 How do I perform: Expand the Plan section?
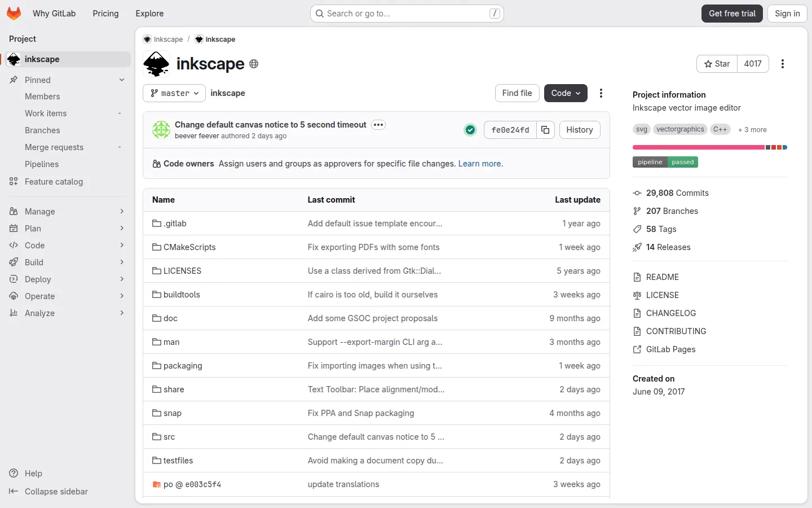pyautogui.click(x=68, y=229)
